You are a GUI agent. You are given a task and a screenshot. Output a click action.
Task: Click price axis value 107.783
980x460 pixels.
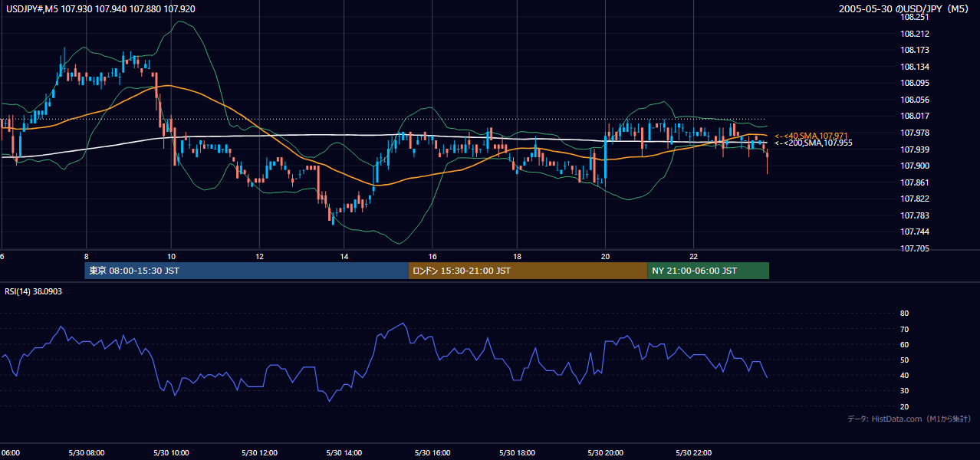(x=916, y=215)
